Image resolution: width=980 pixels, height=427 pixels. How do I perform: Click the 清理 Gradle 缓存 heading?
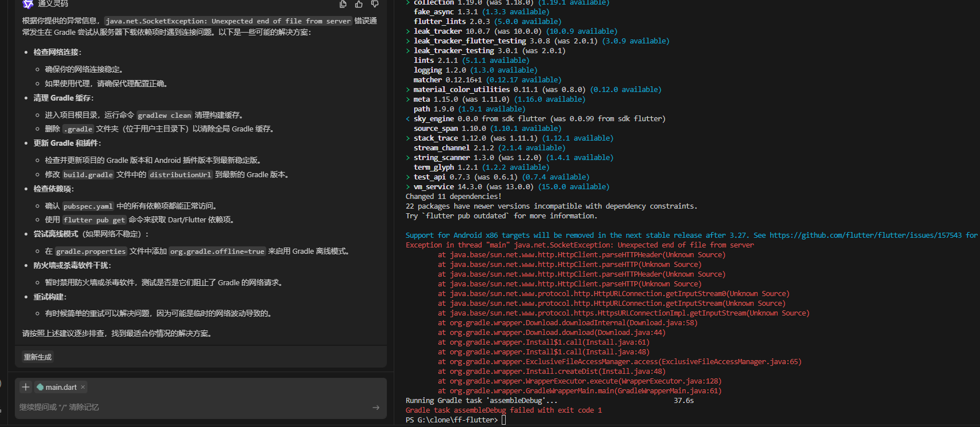coord(63,98)
